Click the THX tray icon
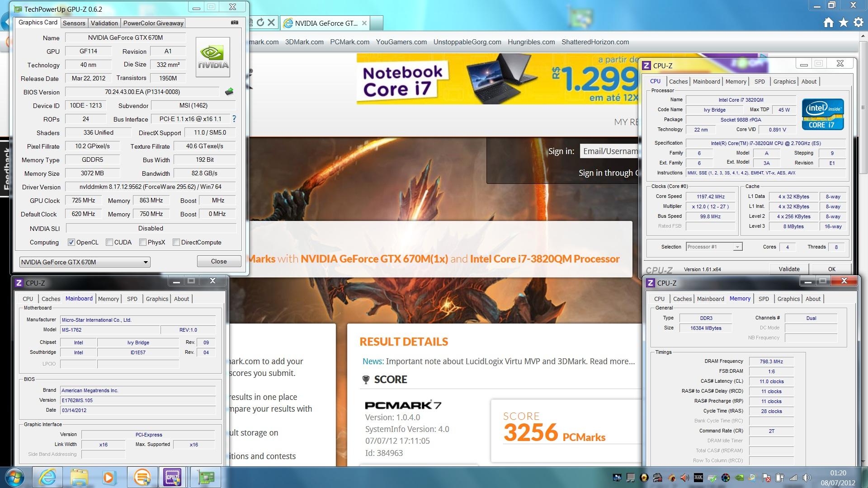 [x=698, y=478]
